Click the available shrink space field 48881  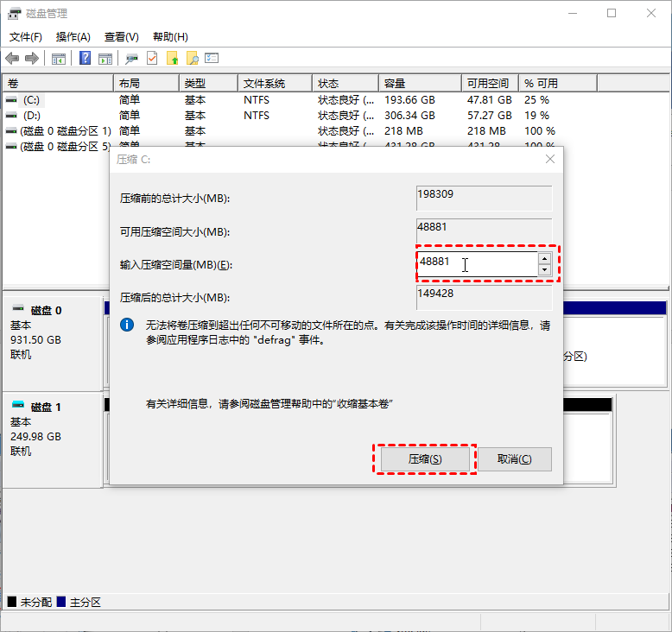(x=484, y=231)
